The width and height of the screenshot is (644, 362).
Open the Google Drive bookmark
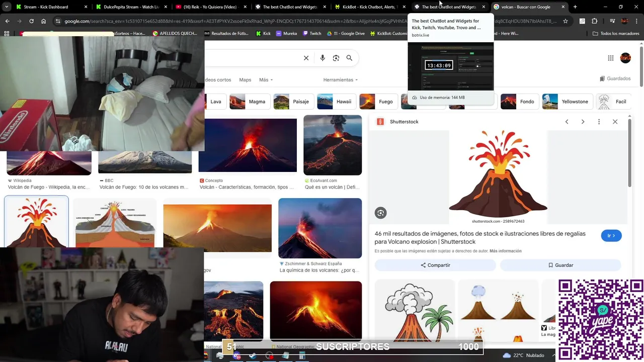(346, 33)
